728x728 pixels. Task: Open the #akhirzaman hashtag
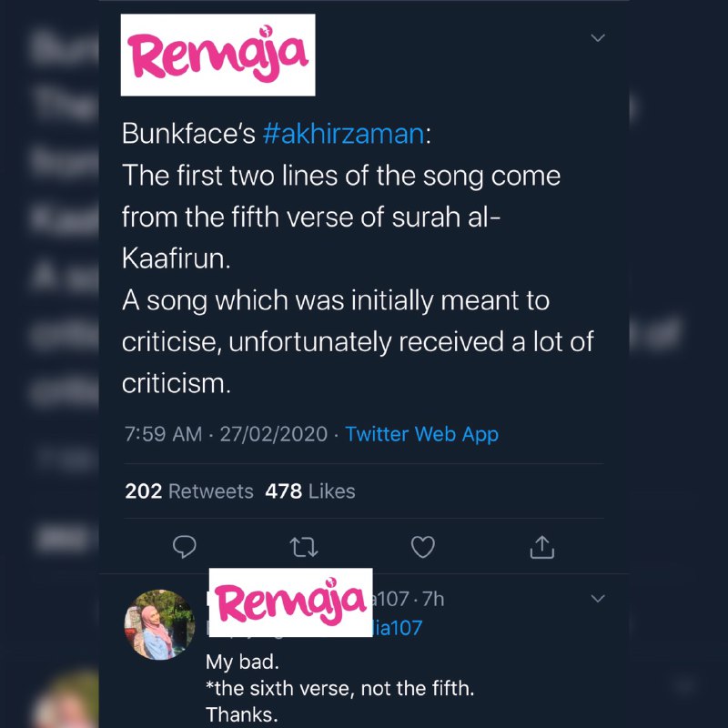point(343,134)
